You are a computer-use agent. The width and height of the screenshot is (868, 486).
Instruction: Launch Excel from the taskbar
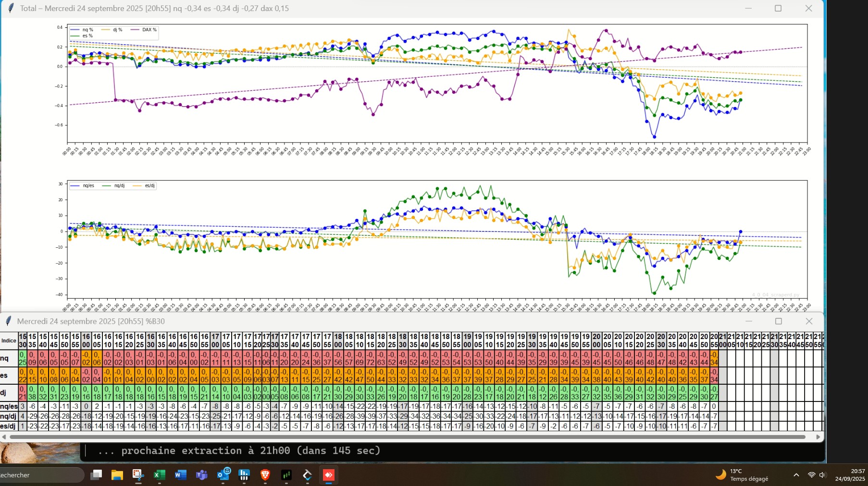pyautogui.click(x=159, y=475)
